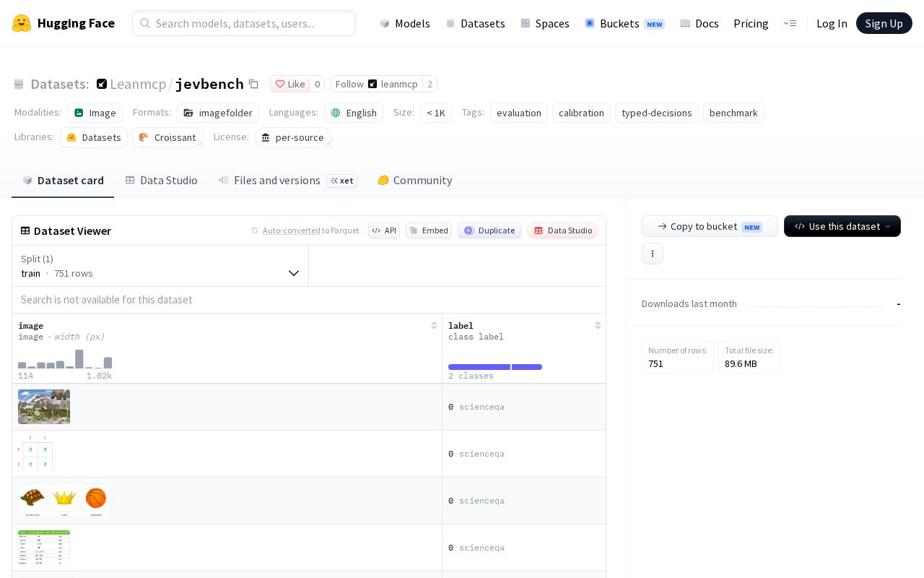
Task: Click the Copy to bucket button
Action: click(710, 226)
